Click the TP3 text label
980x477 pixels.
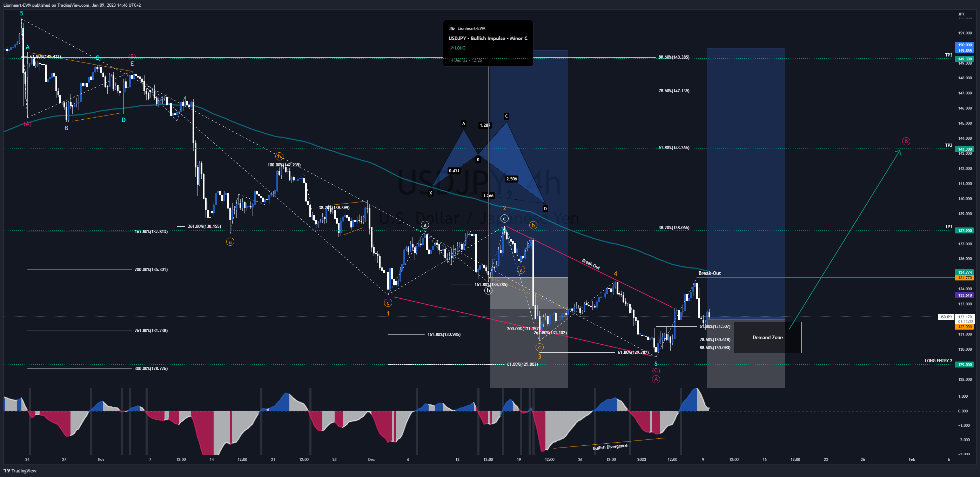click(x=949, y=55)
